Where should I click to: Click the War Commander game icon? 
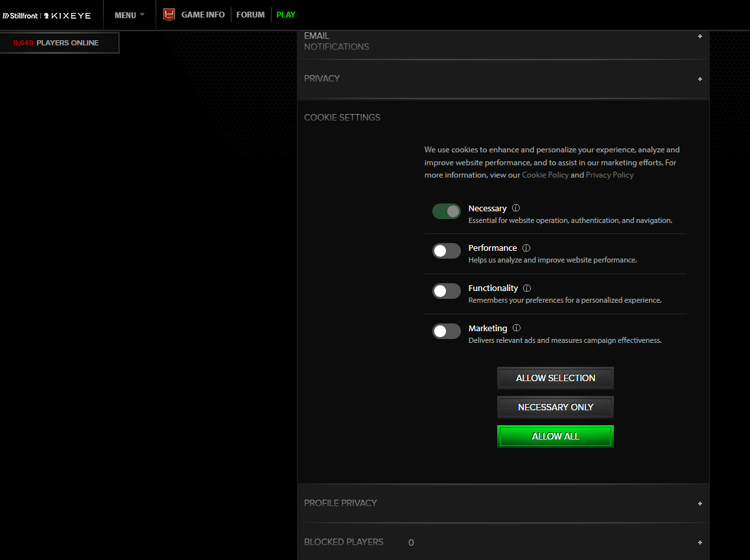click(x=169, y=14)
